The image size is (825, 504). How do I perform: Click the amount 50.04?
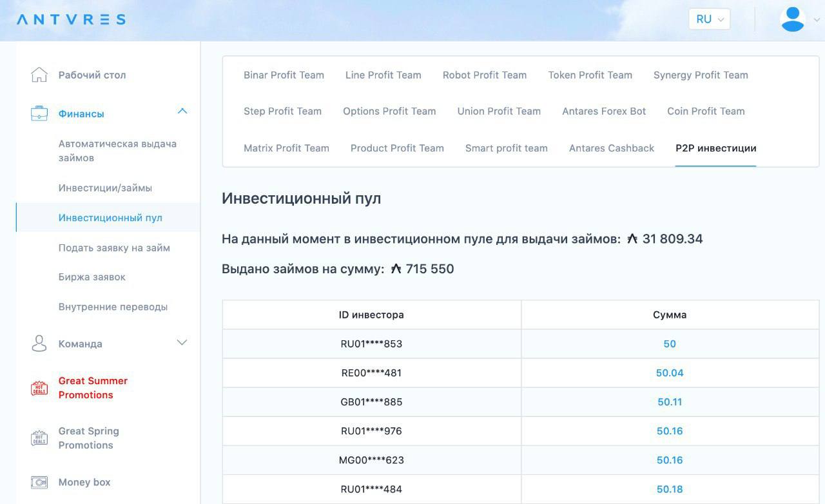click(x=670, y=373)
